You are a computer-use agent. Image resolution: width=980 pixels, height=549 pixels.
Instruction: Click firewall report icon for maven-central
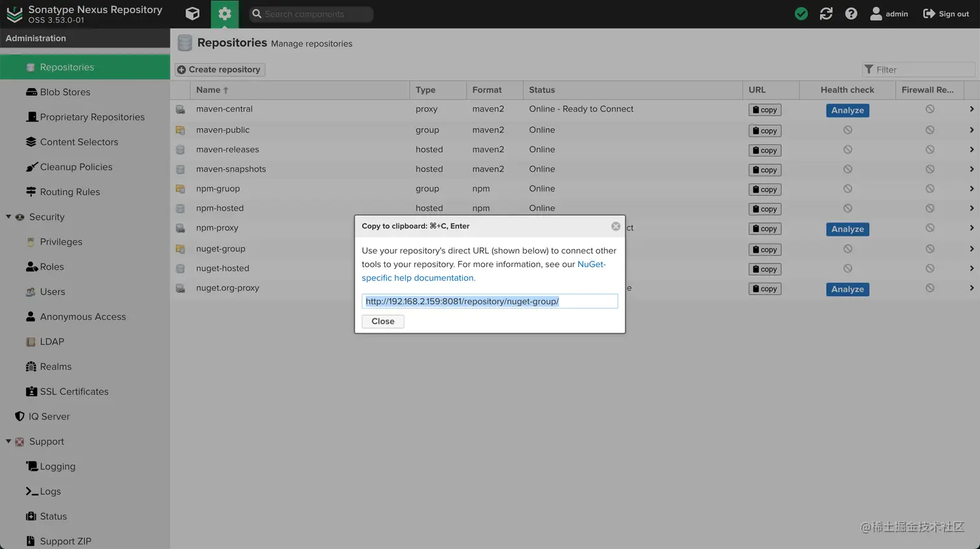click(929, 109)
